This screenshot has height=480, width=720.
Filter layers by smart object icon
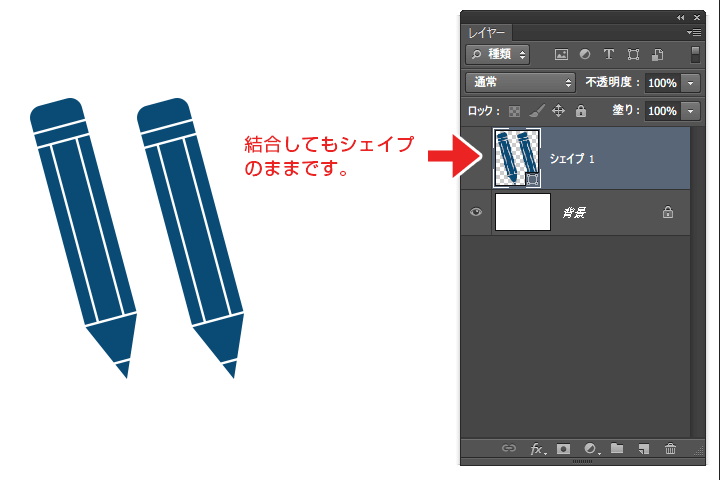pyautogui.click(x=658, y=55)
